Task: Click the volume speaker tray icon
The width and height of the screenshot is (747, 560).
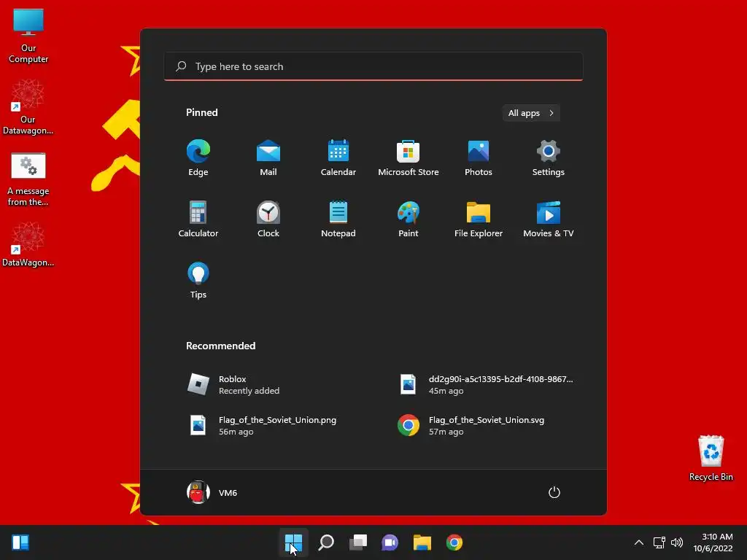Action: pos(676,542)
